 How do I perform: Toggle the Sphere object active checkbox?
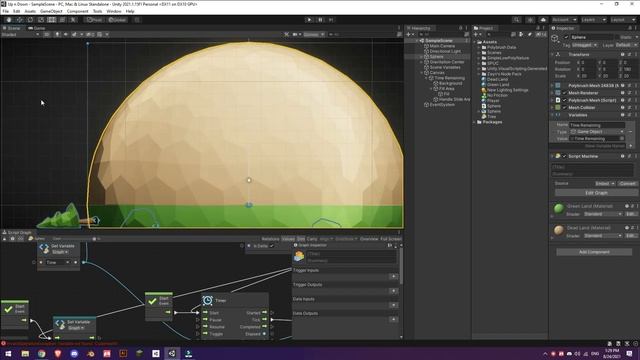pyautogui.click(x=566, y=37)
